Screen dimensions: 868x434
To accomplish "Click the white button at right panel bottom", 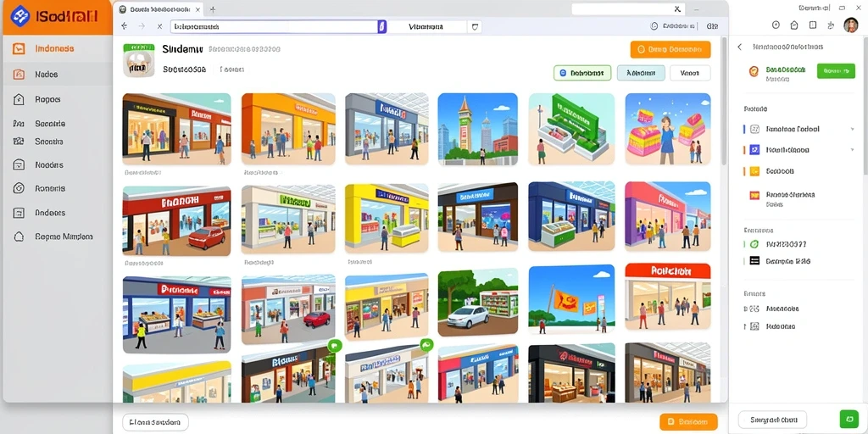I will [773, 419].
